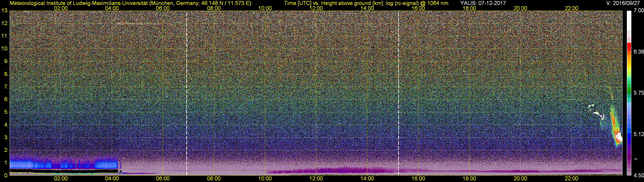This screenshot has width=644, height=182.
Task: Select 20:00 on the top time axis
Action: tap(521, 8)
